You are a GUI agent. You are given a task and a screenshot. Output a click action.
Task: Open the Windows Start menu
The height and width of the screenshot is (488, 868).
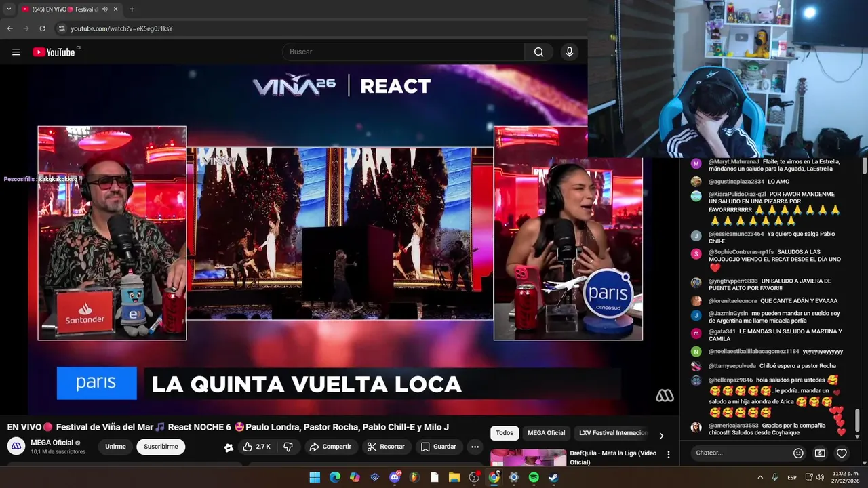315,477
